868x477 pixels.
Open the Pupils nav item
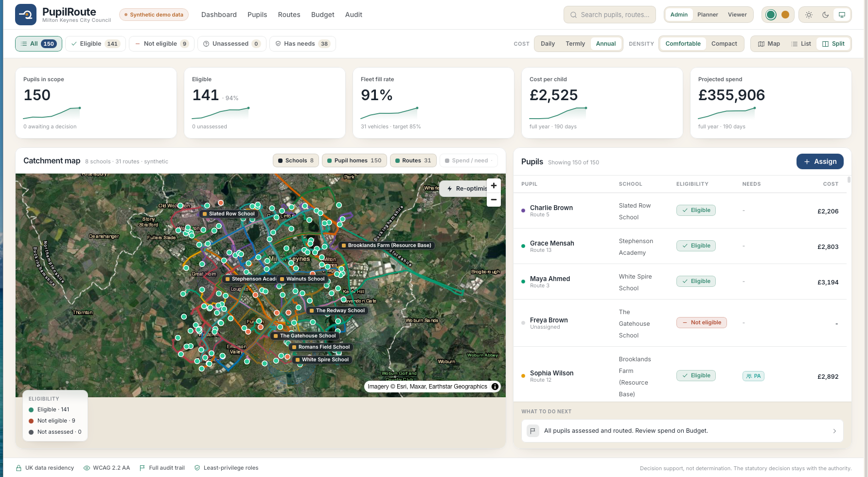[x=257, y=15]
